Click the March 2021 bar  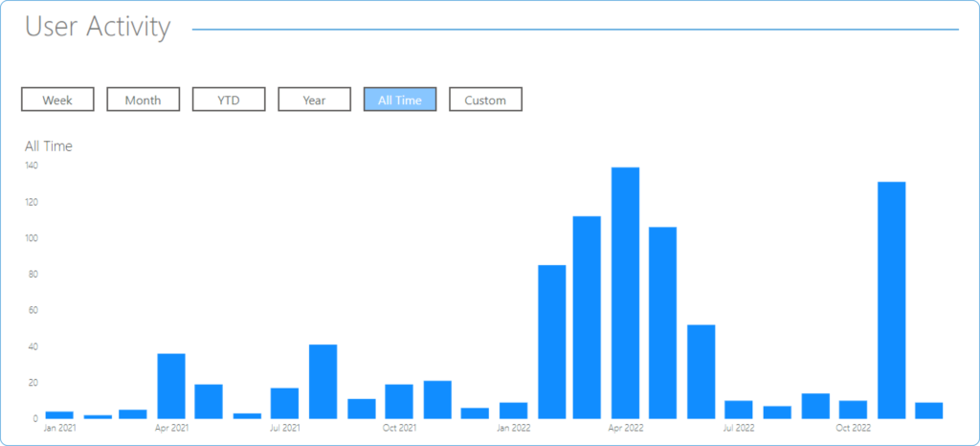coord(133,414)
